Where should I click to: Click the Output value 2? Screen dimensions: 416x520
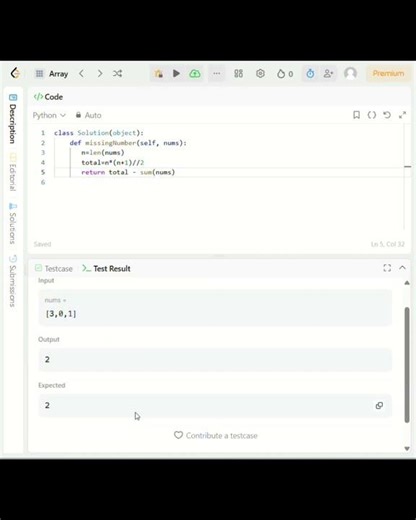(47, 360)
